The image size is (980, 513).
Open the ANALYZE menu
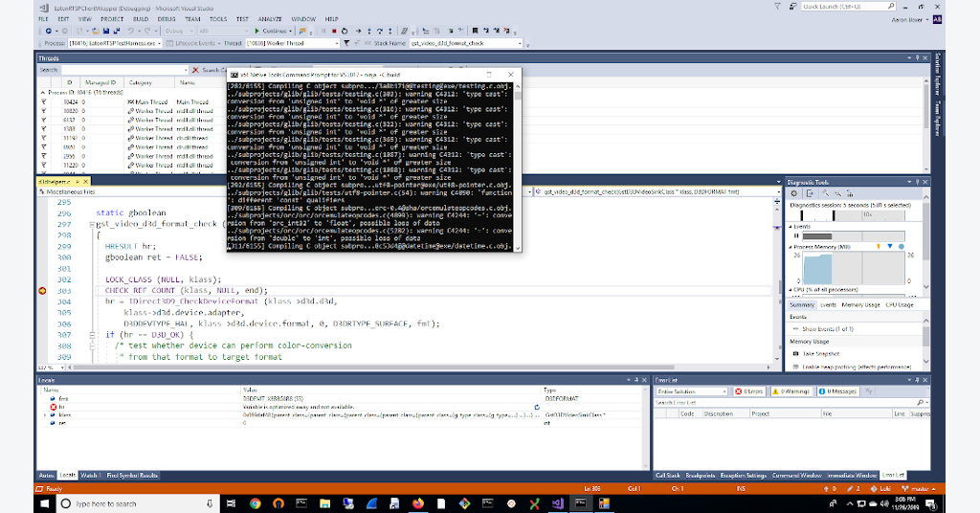[269, 19]
